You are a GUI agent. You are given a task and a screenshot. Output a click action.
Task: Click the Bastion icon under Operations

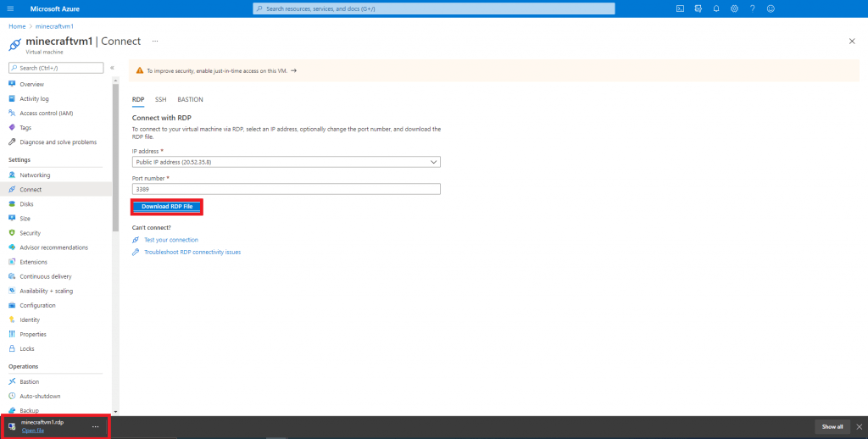click(x=12, y=382)
